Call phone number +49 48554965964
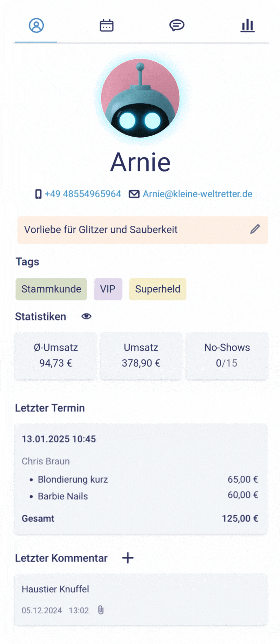 (x=83, y=194)
